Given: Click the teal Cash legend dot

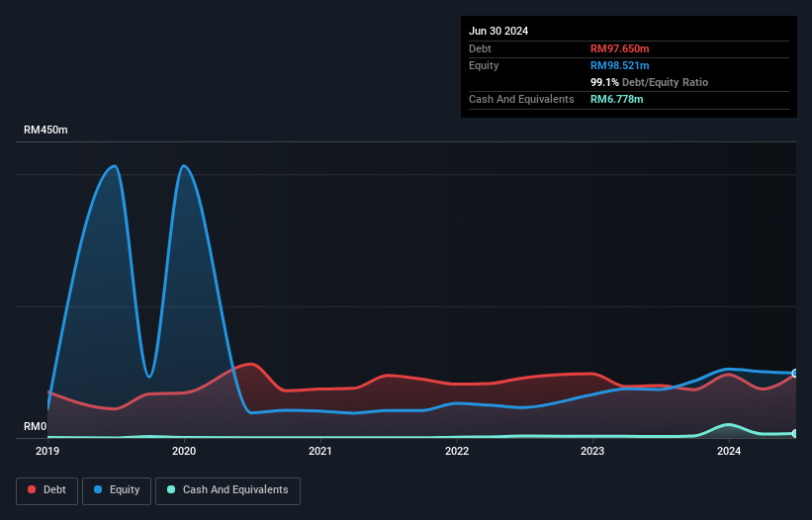Looking at the screenshot, I should [171, 489].
